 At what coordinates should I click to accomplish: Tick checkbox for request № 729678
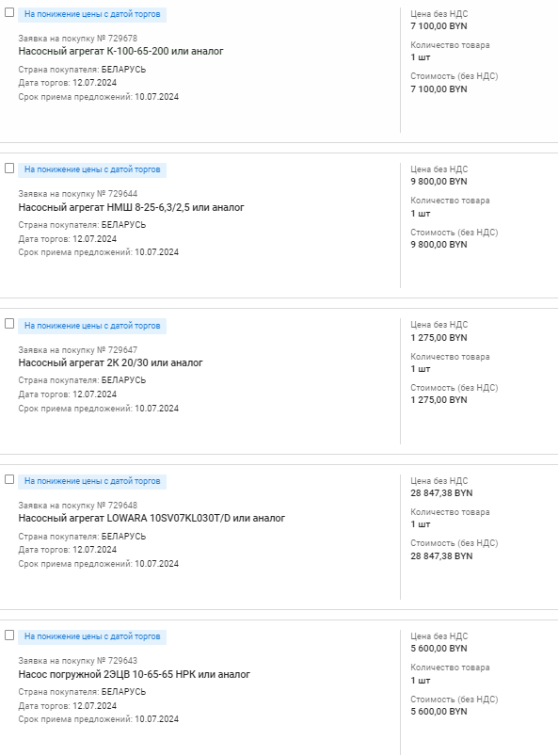pyautogui.click(x=9, y=12)
